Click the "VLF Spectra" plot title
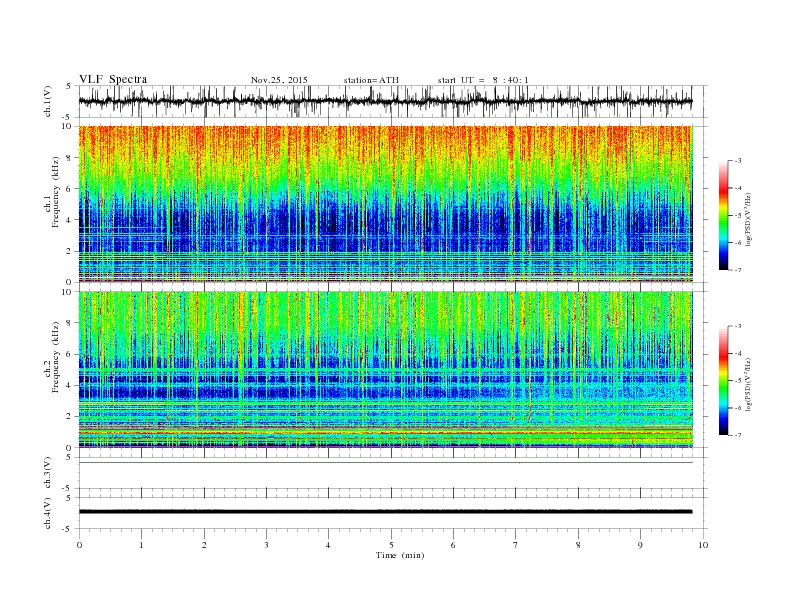The width and height of the screenshot is (792, 612). click(x=113, y=79)
